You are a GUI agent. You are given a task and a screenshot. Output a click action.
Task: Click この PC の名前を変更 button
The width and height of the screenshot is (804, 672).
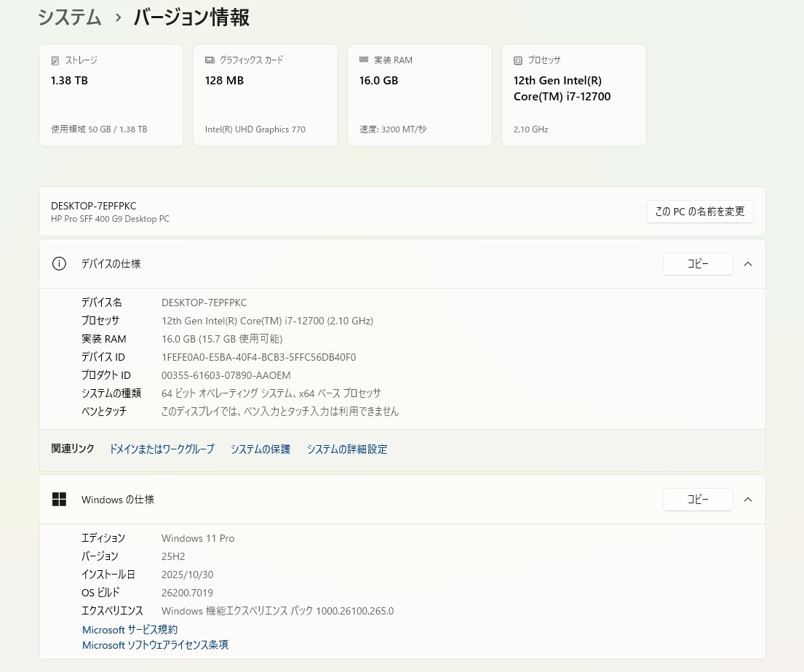point(700,212)
